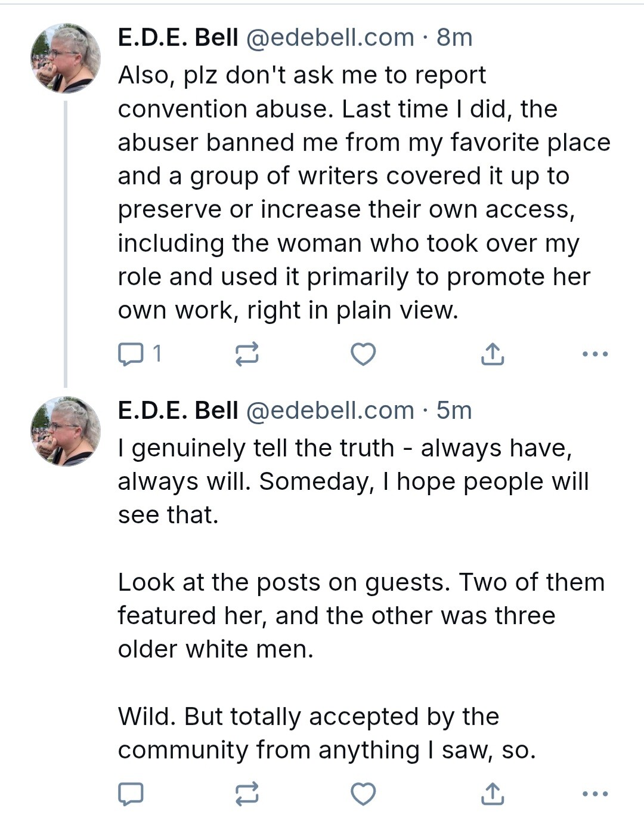
Task: Open E.D.E. Bell avatar on first post
Action: click(x=66, y=58)
